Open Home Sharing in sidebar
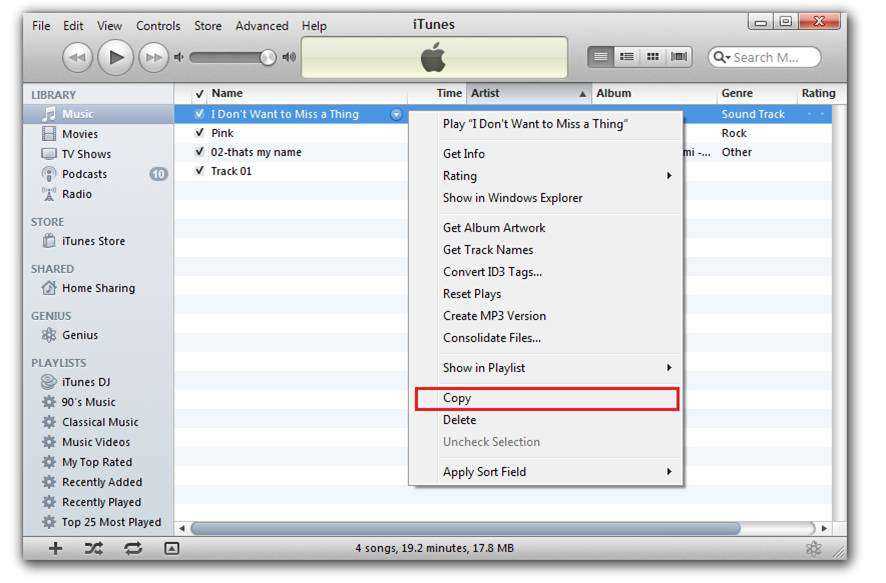 pyautogui.click(x=98, y=288)
